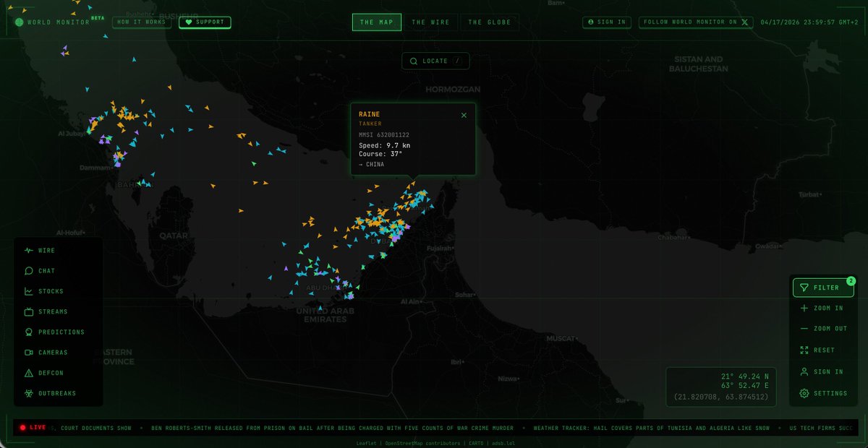868x448 pixels.
Task: Click the Locate search field
Action: [435, 61]
